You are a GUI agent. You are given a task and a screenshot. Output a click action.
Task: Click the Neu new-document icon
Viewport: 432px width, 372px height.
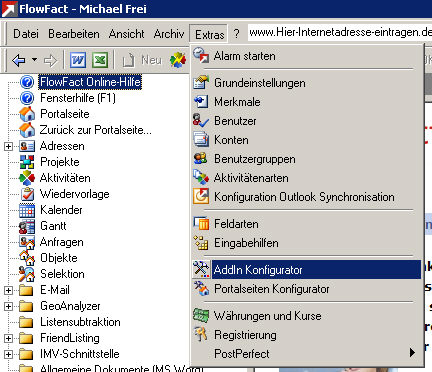pos(128,61)
